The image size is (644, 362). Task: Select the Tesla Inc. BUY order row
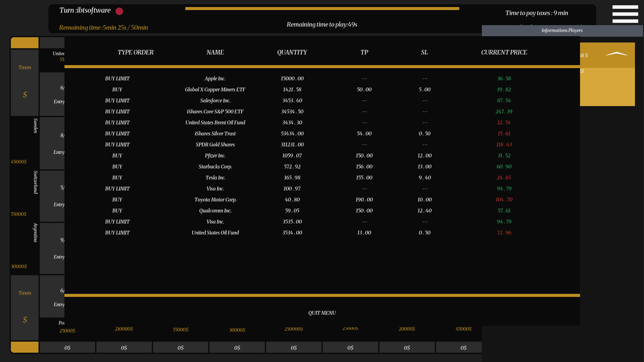click(215, 177)
